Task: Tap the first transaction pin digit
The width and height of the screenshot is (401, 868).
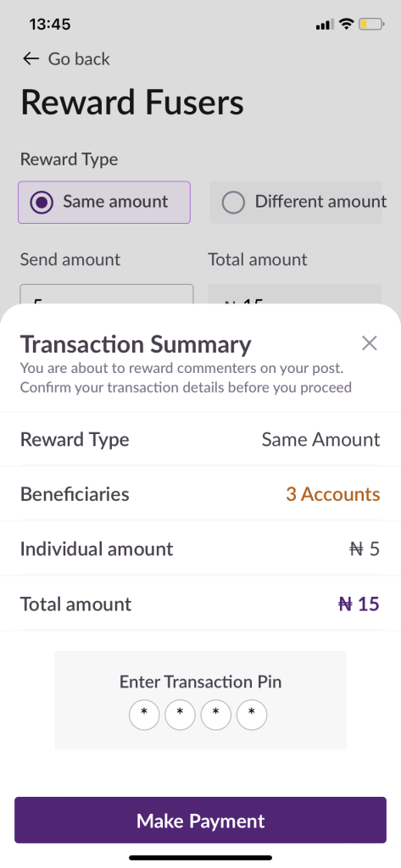Action: [144, 715]
